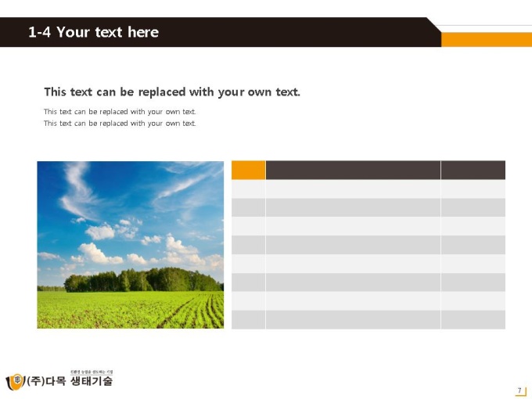Viewport: 532px width, 399px height.
Task: Select the first table row's wide middle cell
Action: point(353,189)
